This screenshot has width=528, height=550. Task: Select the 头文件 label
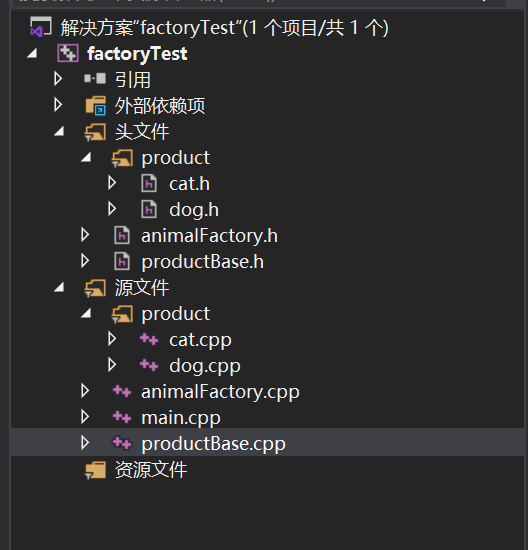142,132
